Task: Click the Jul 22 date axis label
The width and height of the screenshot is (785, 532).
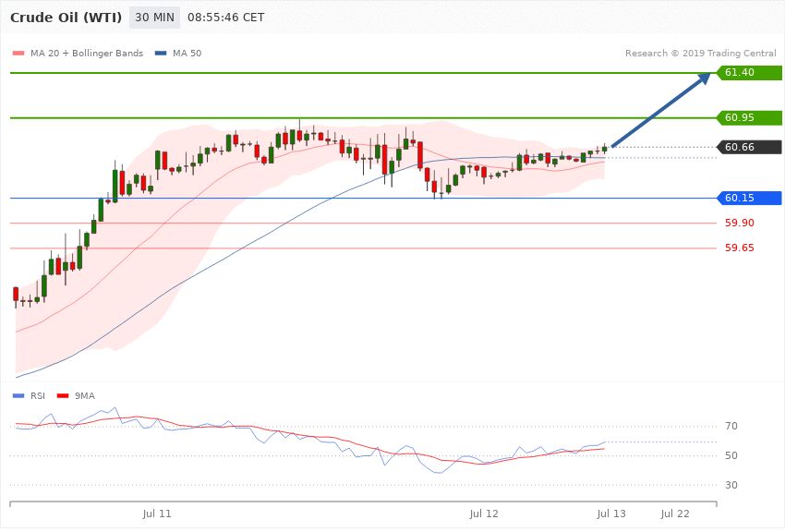Action: tap(675, 514)
